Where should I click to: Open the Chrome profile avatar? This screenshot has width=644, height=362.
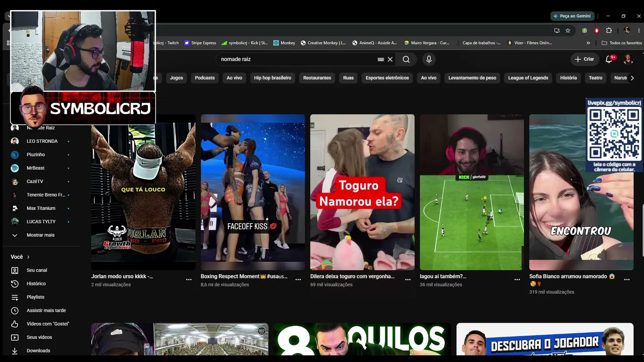[627, 30]
